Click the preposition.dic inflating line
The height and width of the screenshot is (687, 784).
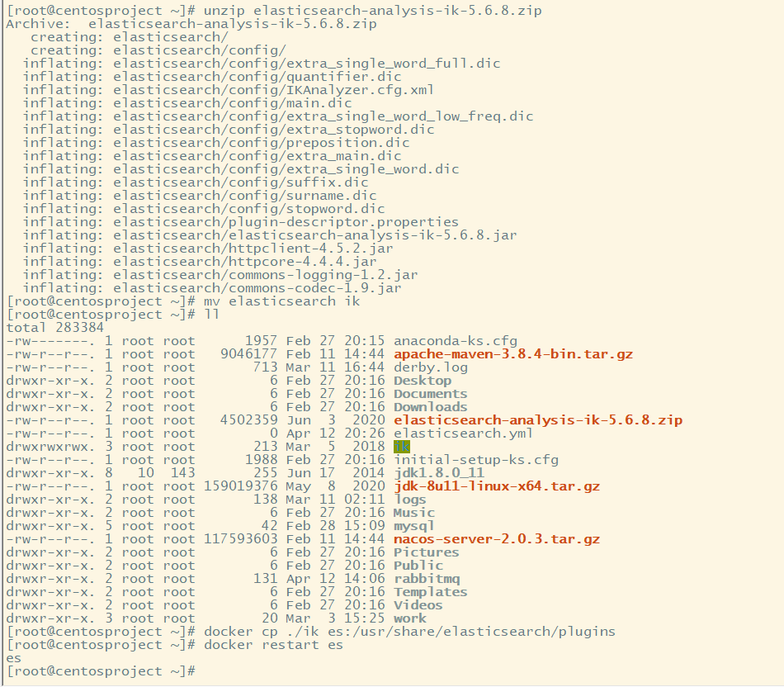216,143
